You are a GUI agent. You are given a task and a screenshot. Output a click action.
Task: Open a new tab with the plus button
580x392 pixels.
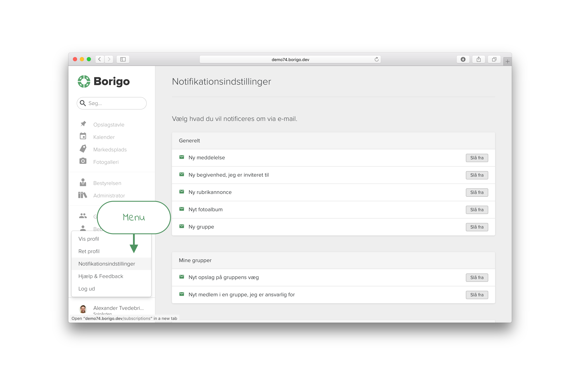click(507, 61)
